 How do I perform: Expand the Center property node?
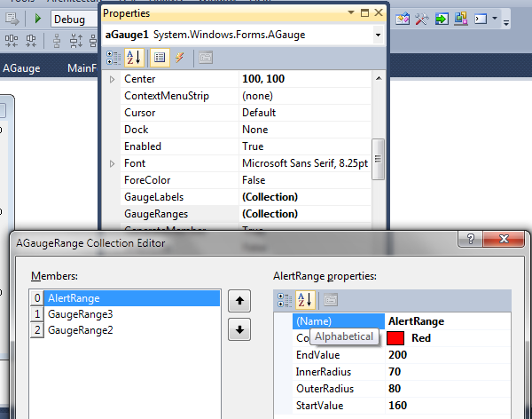point(112,79)
